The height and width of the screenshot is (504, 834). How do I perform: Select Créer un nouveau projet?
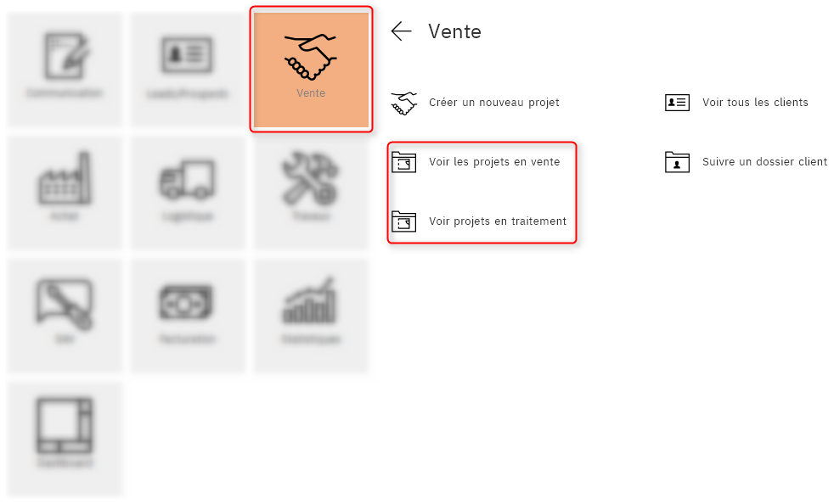point(494,103)
